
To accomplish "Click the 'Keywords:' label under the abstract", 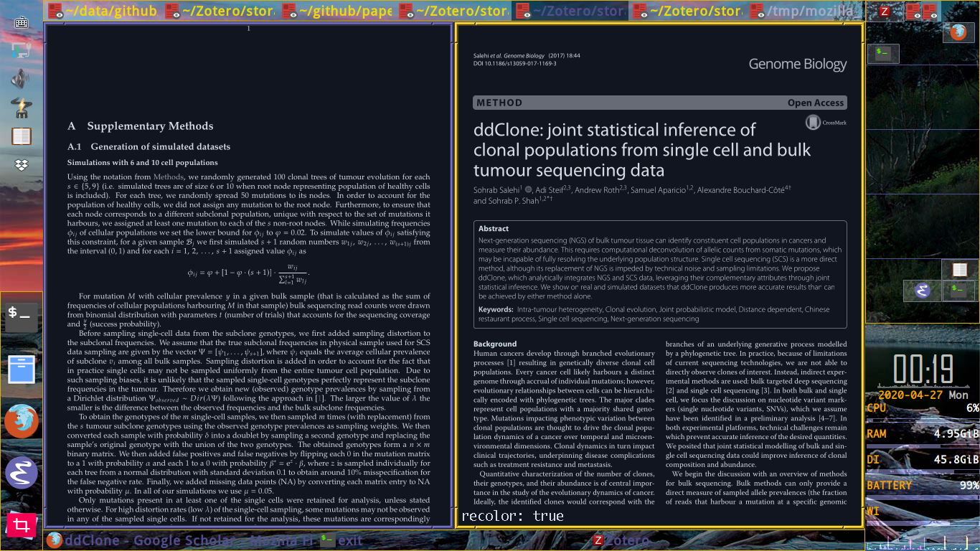I will (x=496, y=309).
